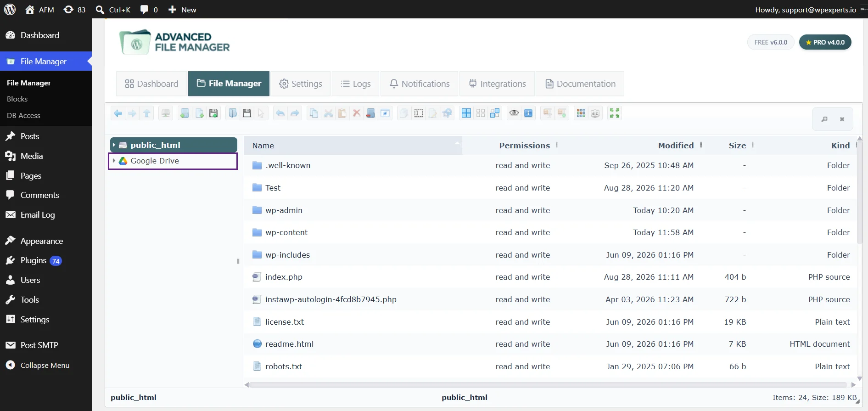Viewport: 868px width, 411px height.
Task: Sort the file list by Modified column
Action: click(x=676, y=146)
